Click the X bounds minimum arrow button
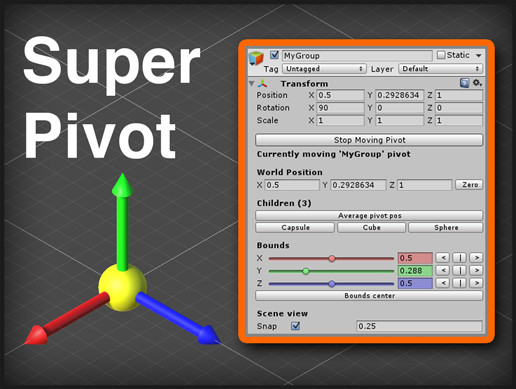Image resolution: width=516 pixels, height=389 pixels. pos(443,258)
